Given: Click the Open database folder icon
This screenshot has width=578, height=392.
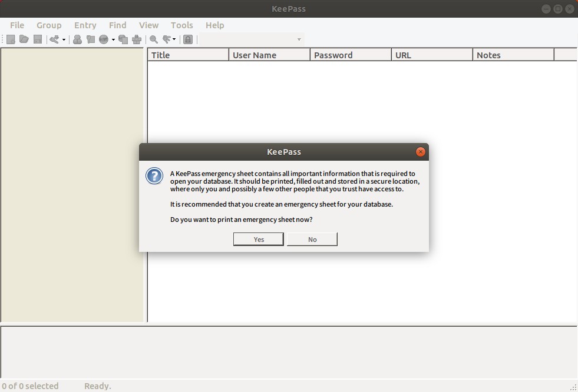Looking at the screenshot, I should click(x=24, y=39).
